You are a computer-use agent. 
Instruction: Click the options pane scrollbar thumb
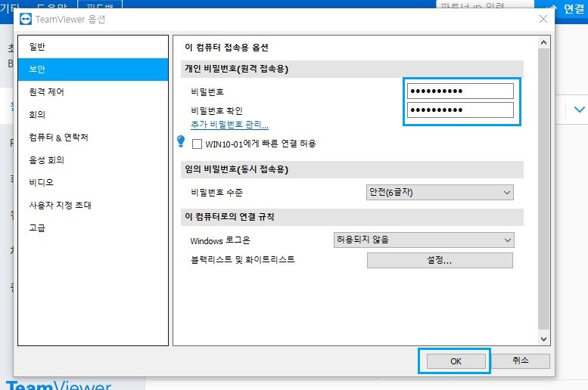(544, 189)
